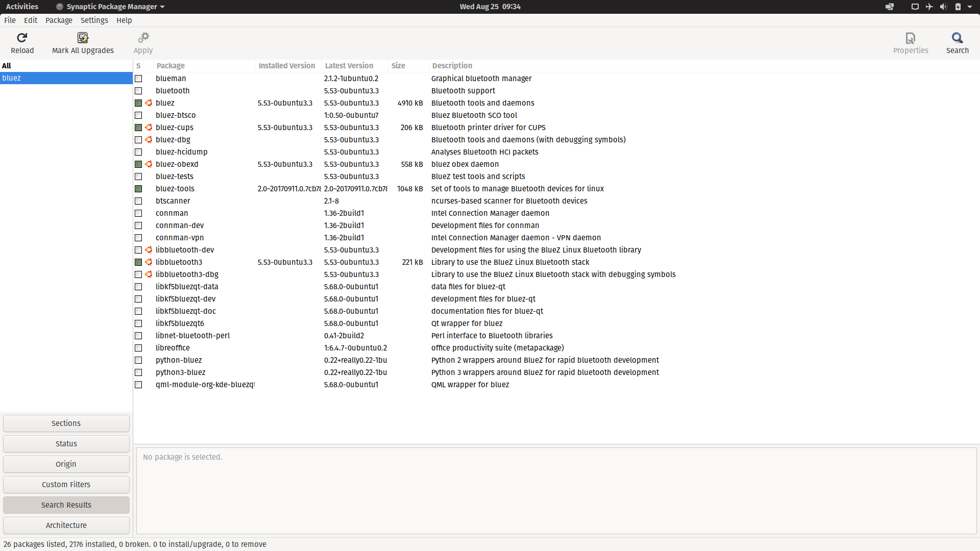Sort by the Size column header
Image resolution: width=980 pixels, height=551 pixels.
(408, 66)
